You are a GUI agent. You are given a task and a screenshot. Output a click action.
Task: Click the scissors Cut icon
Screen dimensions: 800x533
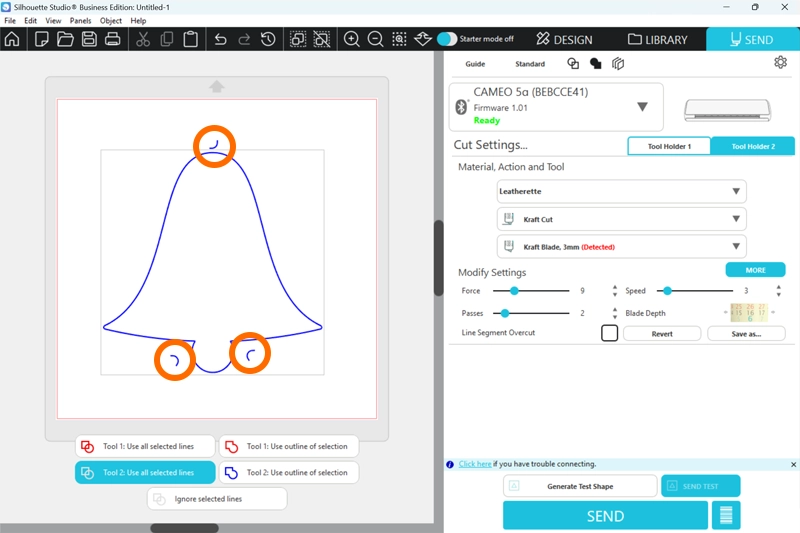[x=143, y=40]
